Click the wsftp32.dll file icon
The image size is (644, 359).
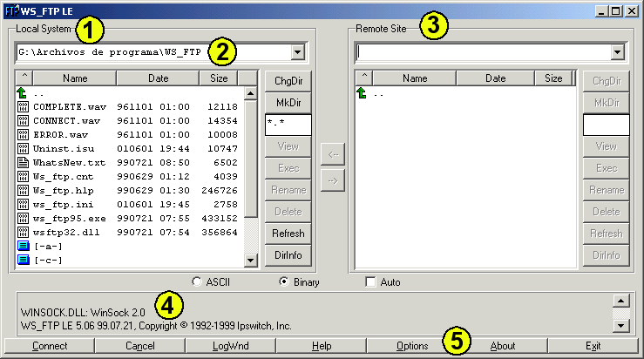click(23, 233)
